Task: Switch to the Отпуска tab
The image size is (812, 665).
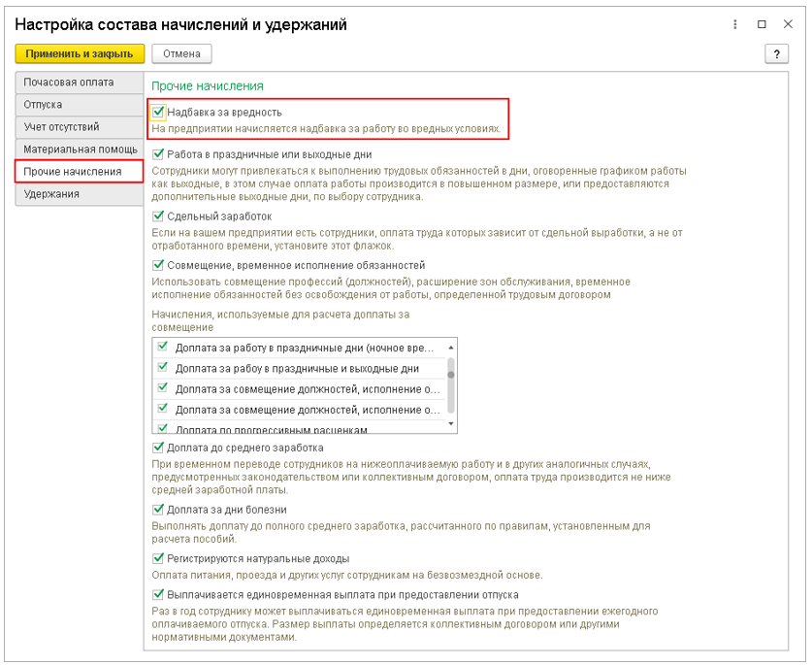Action: pos(79,105)
